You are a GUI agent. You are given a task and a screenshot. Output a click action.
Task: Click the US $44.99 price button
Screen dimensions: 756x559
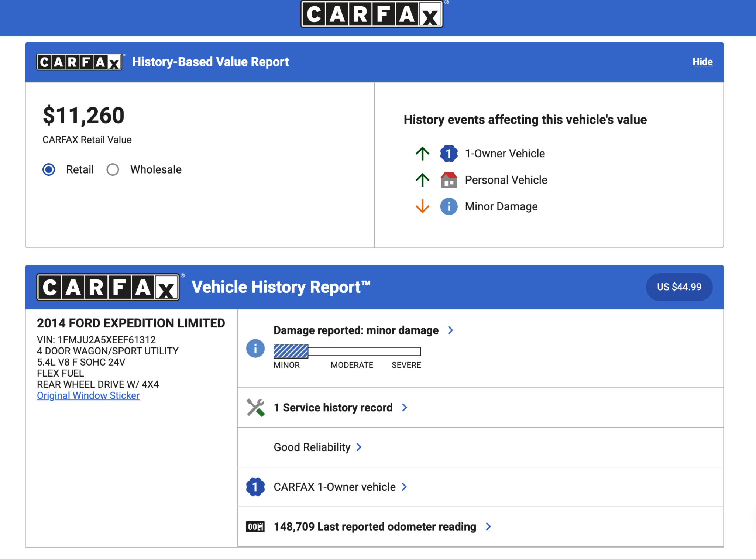[x=679, y=287]
